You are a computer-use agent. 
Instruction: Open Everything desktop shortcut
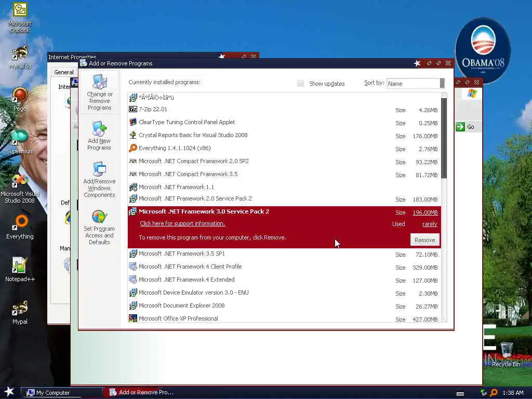20,227
